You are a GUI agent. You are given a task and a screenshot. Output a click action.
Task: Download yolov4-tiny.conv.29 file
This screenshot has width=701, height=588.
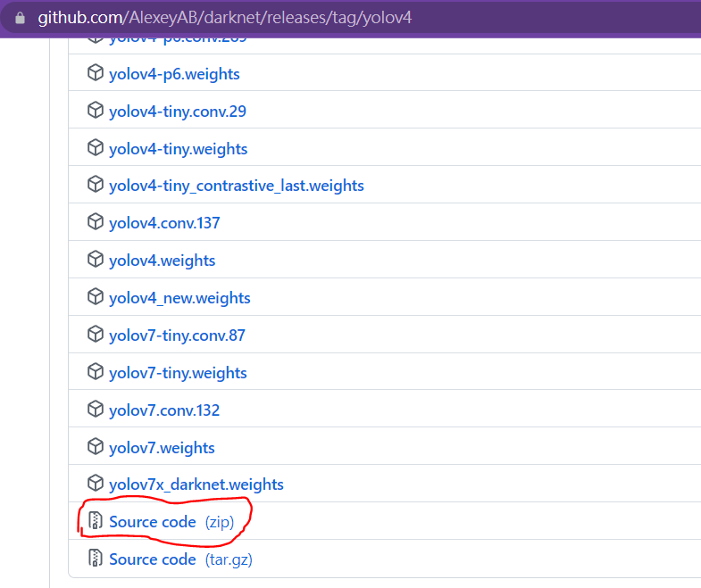click(178, 112)
